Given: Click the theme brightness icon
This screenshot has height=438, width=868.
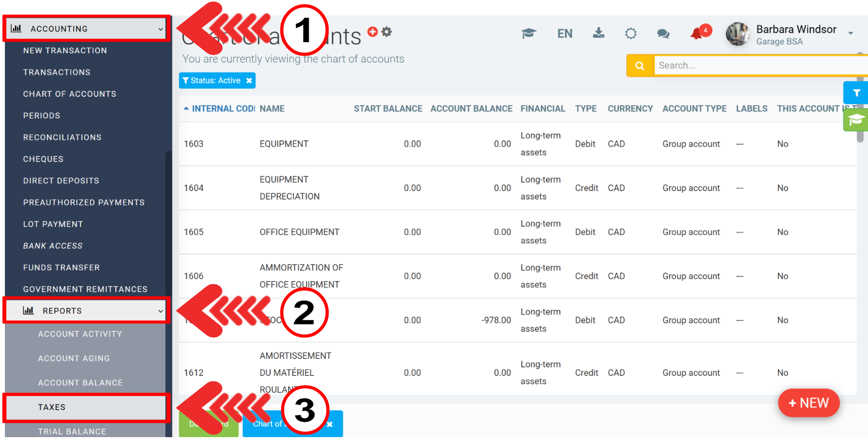Looking at the screenshot, I should coord(630,33).
